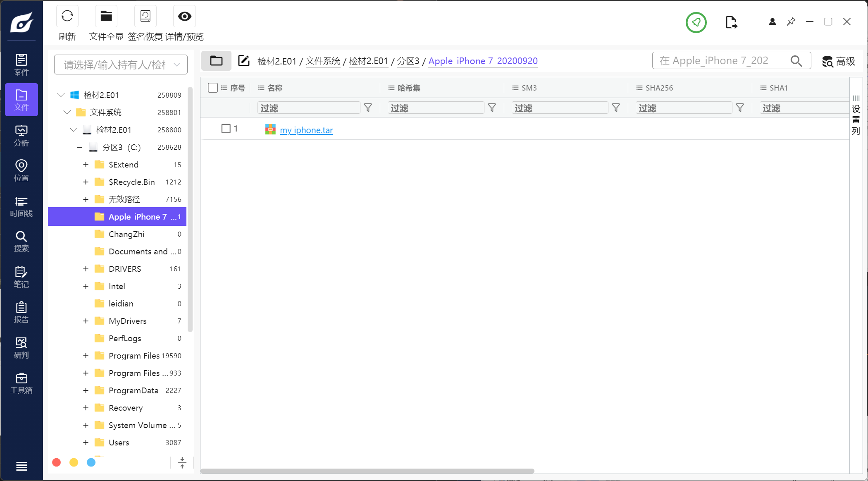The height and width of the screenshot is (481, 868).
Task: Click the Advanced (高级) search button
Action: click(838, 61)
